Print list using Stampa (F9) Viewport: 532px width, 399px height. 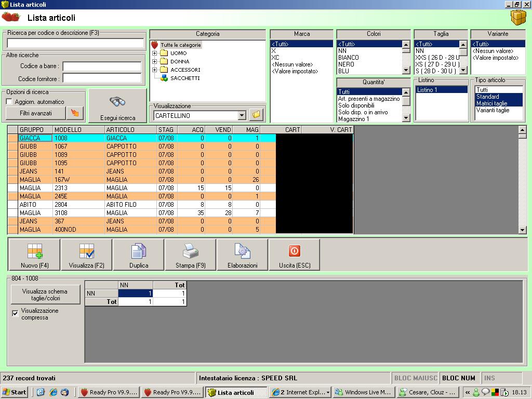(191, 255)
